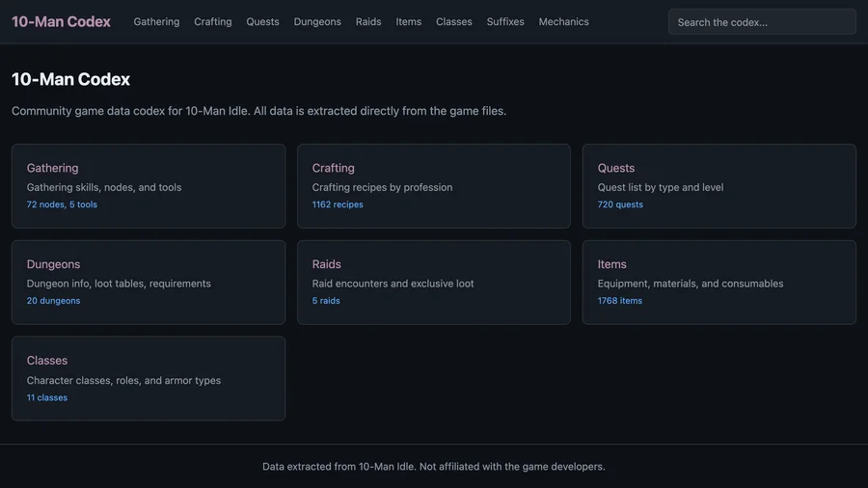
Task: Open the Quests category card
Action: pyautogui.click(x=719, y=186)
